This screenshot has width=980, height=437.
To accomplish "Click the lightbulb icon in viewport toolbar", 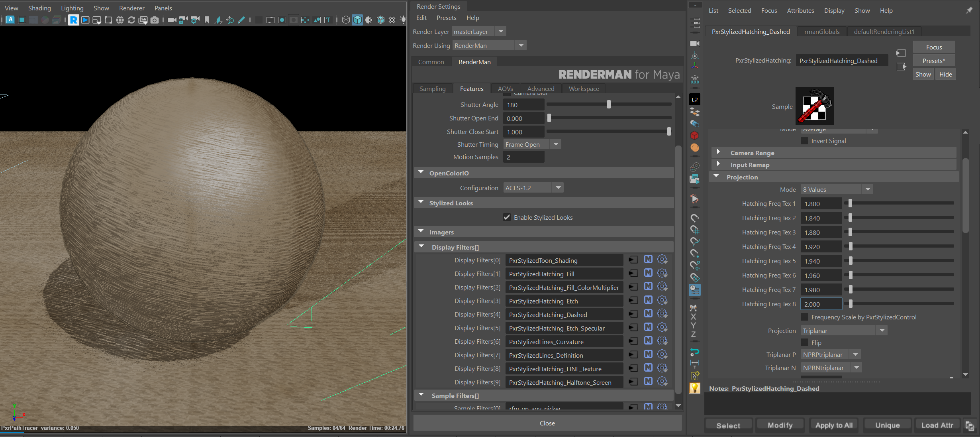I will 403,20.
